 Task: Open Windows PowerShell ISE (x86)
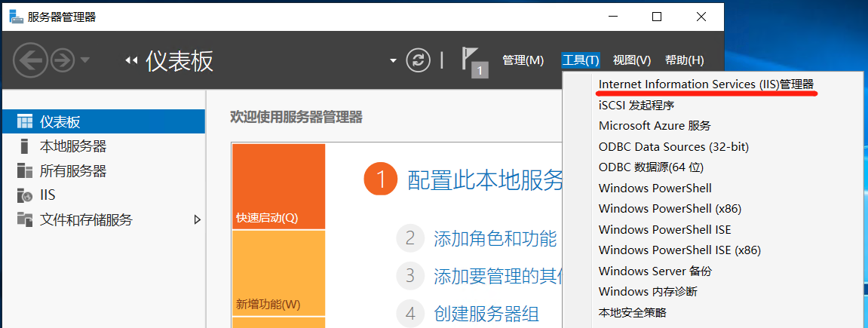[x=679, y=250]
